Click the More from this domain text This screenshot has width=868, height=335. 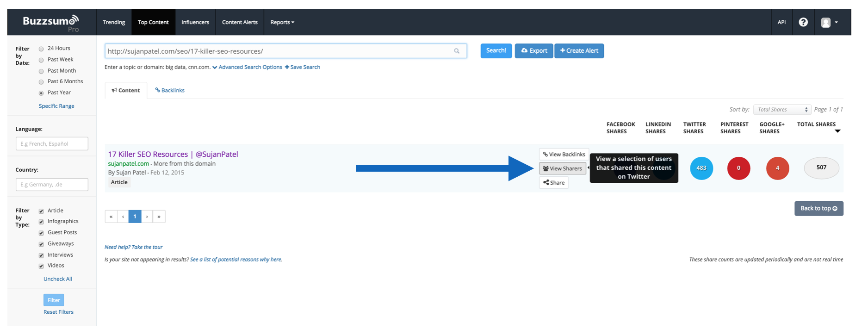pos(185,164)
